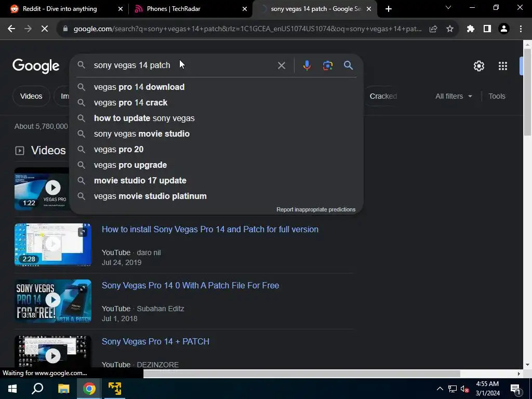This screenshot has height=399, width=532.
Task: Play the 3:18 Sony Vegas For Free thumbnail
Action: [53, 301]
